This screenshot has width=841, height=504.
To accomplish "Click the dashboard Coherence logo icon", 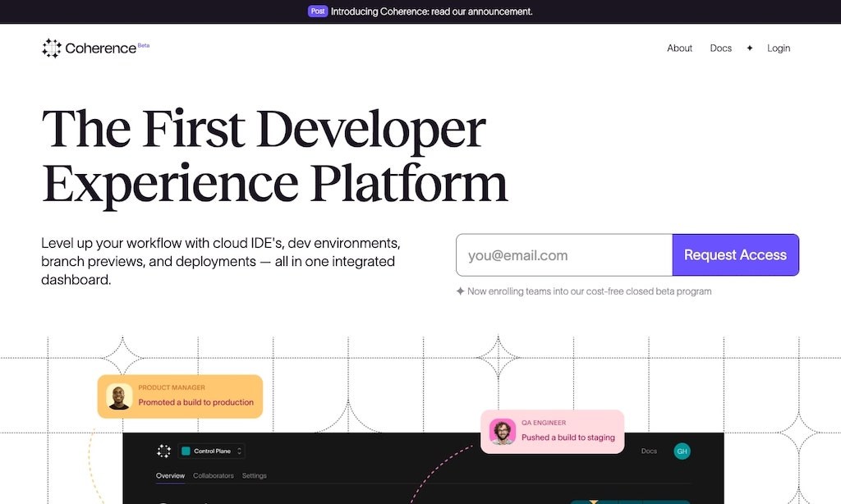I will pos(163,451).
